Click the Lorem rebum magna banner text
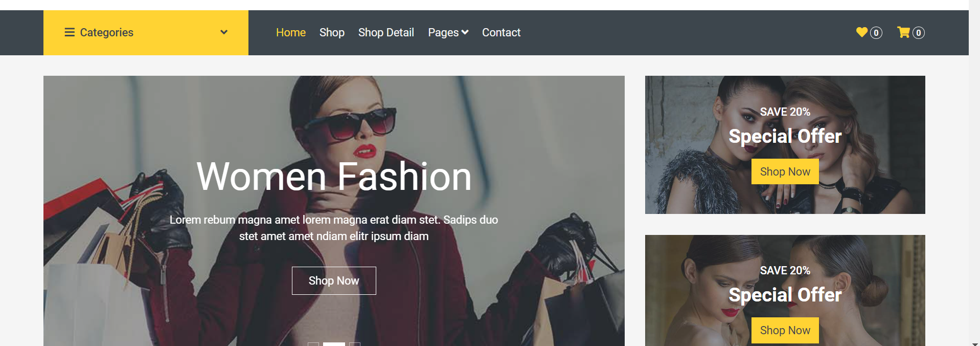This screenshot has width=980, height=346. 334,228
